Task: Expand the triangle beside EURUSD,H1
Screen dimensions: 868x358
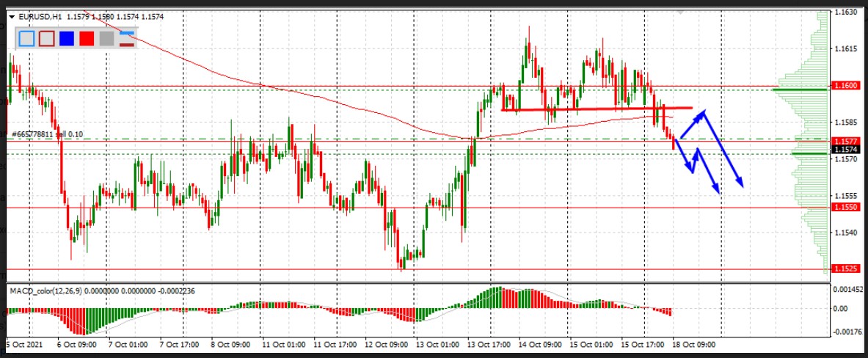Action: 12,17
